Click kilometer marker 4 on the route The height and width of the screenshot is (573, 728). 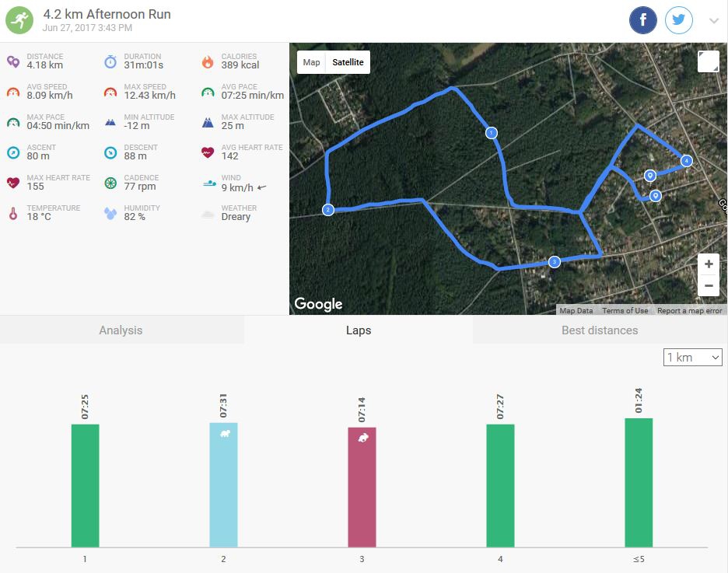click(685, 161)
